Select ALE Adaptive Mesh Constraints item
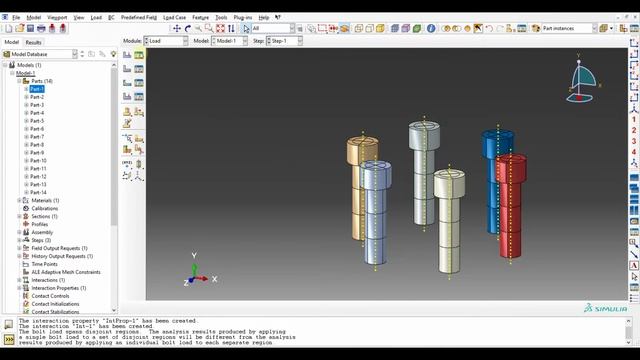The image size is (640, 360). coord(66,272)
